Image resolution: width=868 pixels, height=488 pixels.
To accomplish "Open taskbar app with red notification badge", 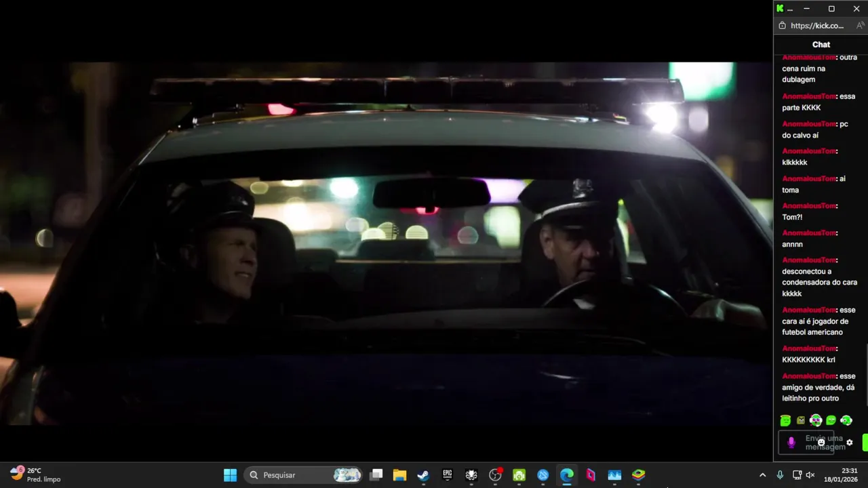I will 495,475.
